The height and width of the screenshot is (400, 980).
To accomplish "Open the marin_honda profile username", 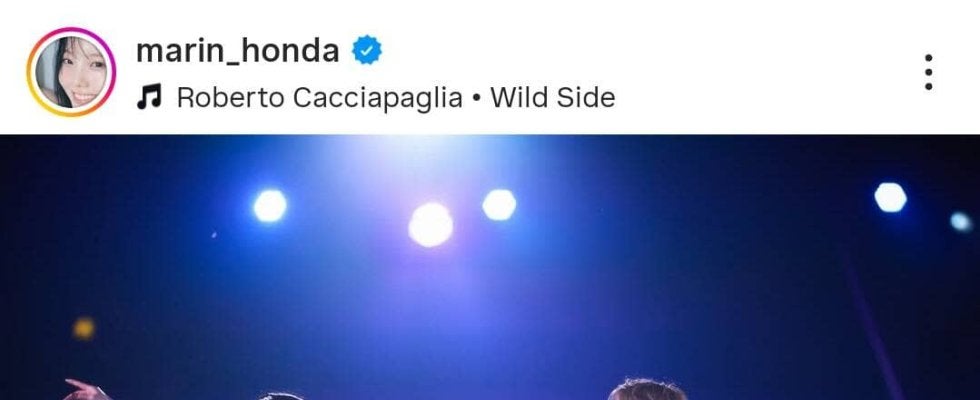I will (x=238, y=51).
